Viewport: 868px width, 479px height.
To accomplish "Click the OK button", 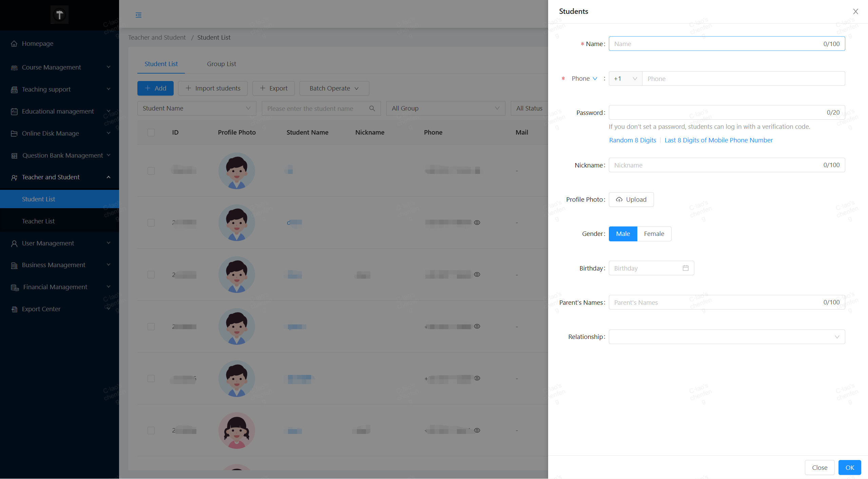I will point(849,467).
